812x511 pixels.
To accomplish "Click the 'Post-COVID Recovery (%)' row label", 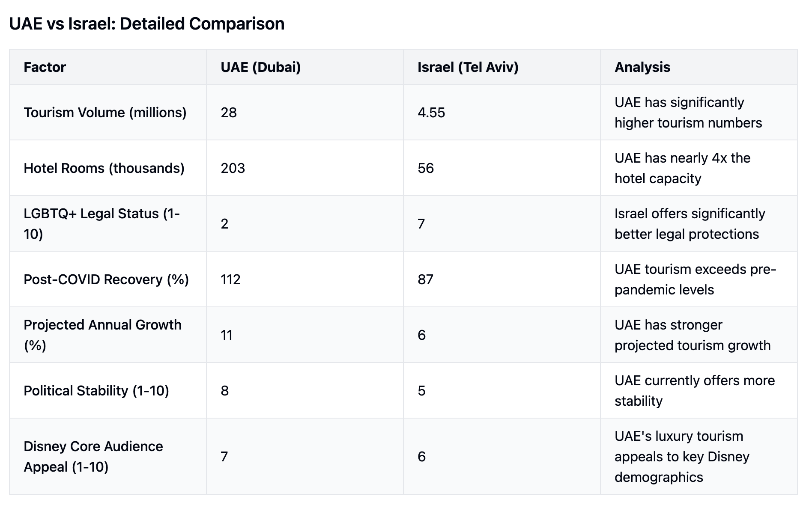I will coord(106,279).
